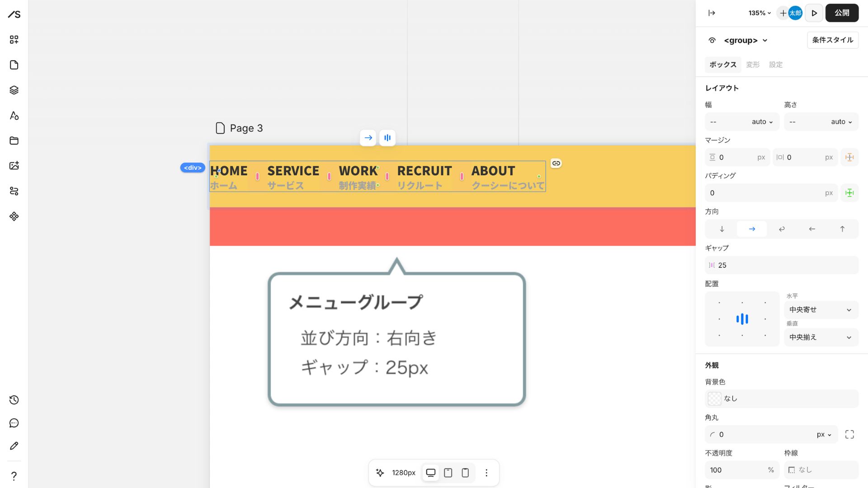Open the Comments panel icon
Screen dimensions: 868x488
(14, 423)
